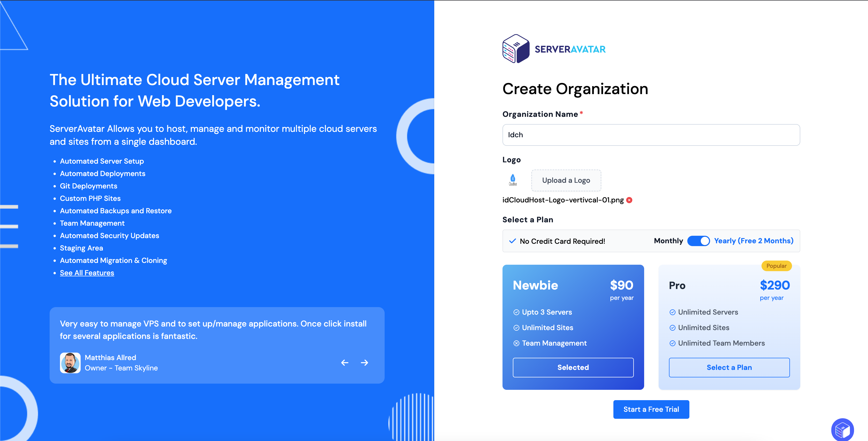Screen dimensions: 868x441
Task: Click the Automated Server Setup list item
Action: click(x=102, y=161)
